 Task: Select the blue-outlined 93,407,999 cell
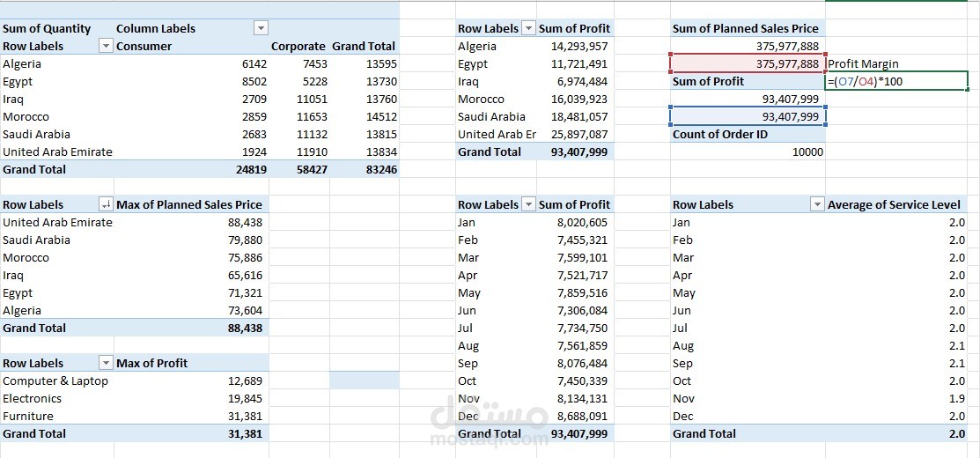[748, 116]
